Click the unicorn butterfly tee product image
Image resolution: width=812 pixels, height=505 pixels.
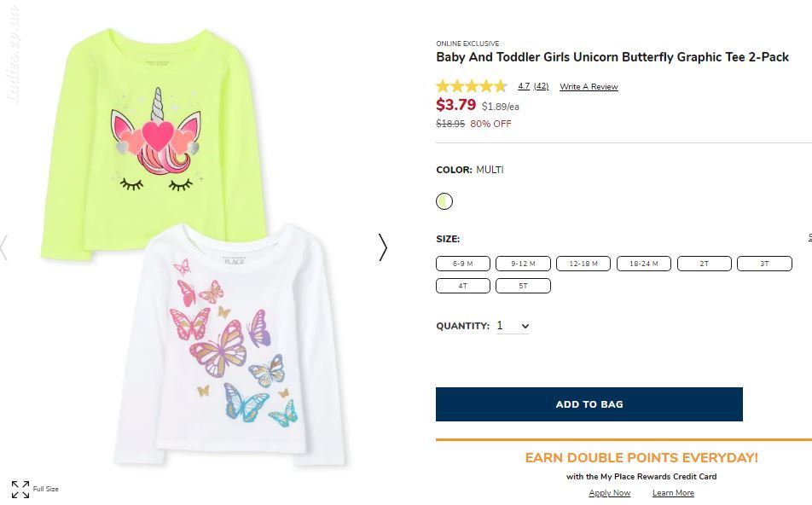194,247
